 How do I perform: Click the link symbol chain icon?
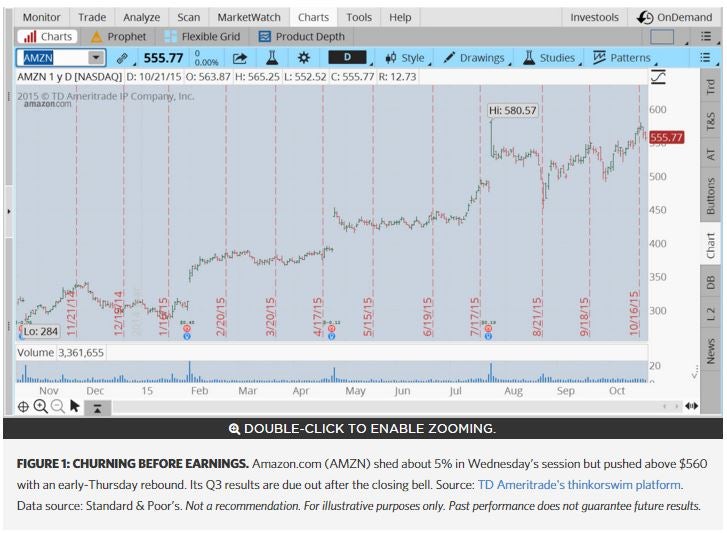122,58
